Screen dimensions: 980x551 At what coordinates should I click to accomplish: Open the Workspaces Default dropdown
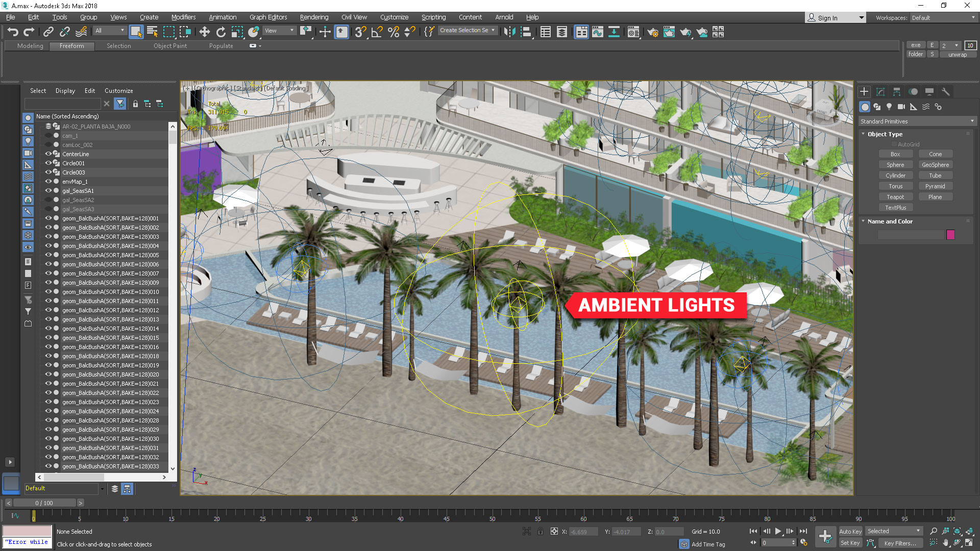[943, 18]
